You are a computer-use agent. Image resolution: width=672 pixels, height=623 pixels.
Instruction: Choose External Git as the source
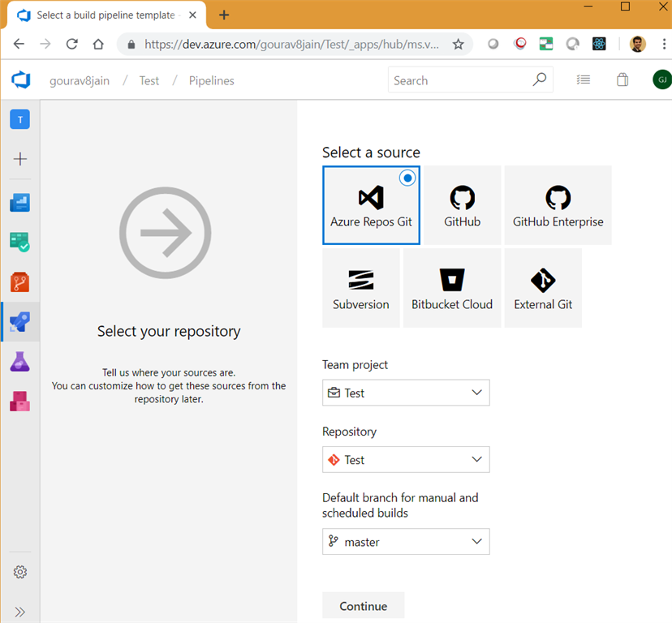click(x=543, y=288)
